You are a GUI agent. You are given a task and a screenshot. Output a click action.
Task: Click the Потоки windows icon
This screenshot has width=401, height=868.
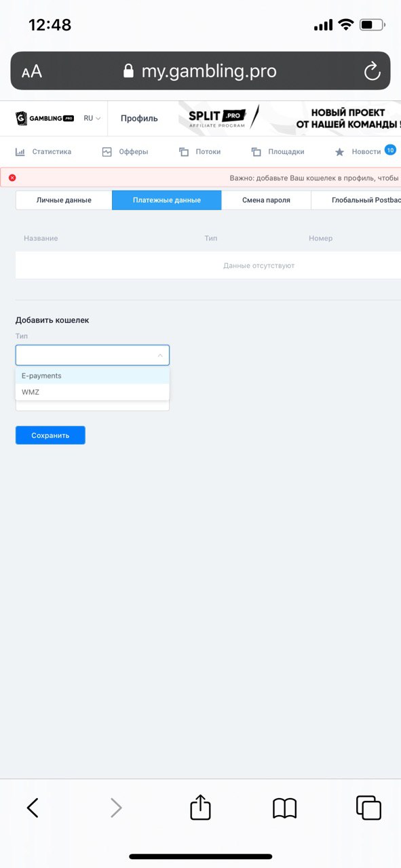point(184,152)
